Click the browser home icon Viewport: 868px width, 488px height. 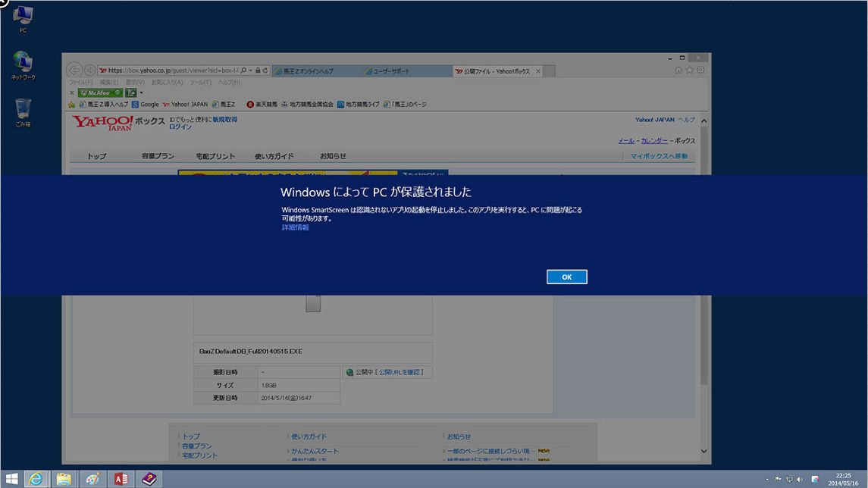[x=678, y=70]
